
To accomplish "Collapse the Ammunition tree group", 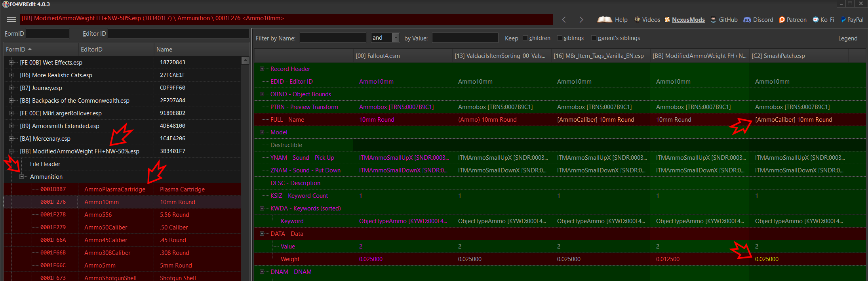I will [x=22, y=177].
